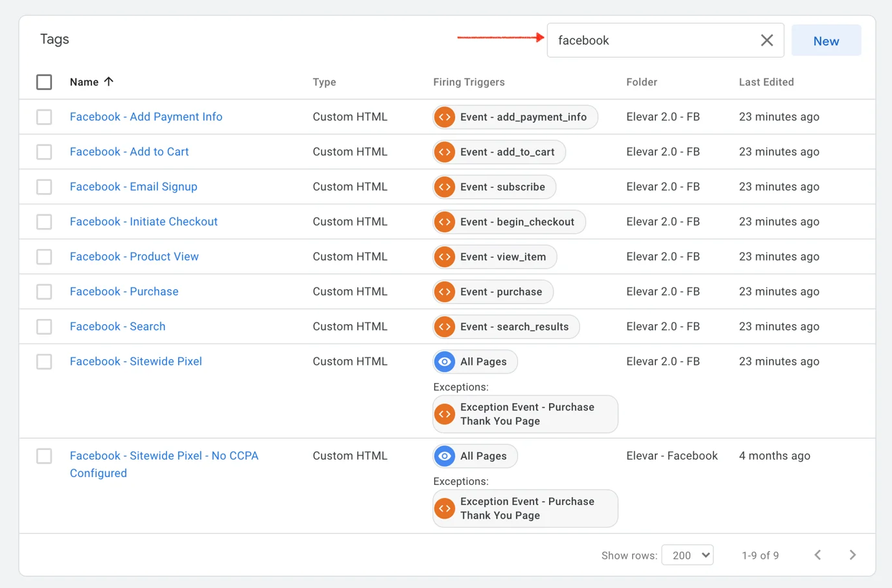Open trigger chip Event - search_results

[506, 327]
